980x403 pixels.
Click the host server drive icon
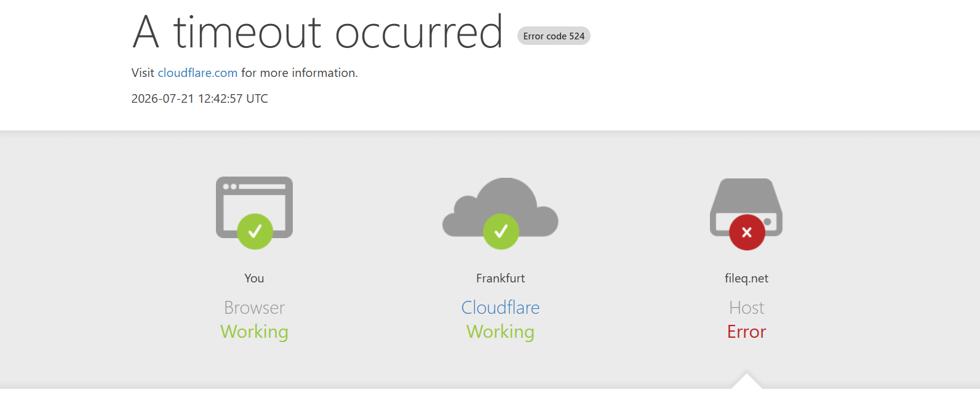click(746, 207)
